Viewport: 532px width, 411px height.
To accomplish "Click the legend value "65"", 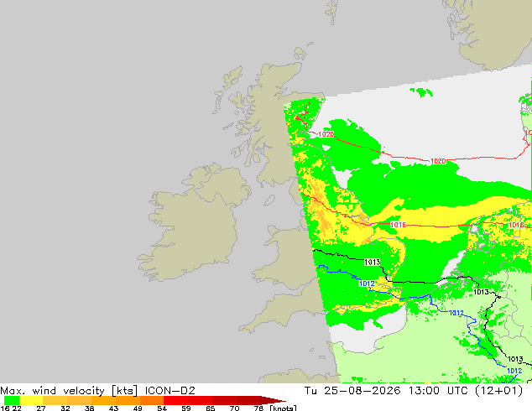I will 211,408.
